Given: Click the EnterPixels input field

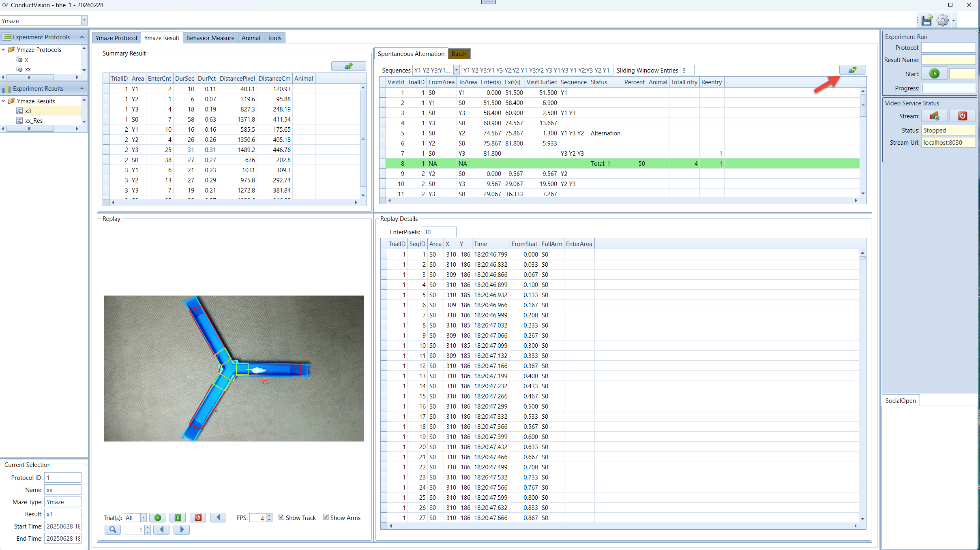Looking at the screenshot, I should (439, 232).
